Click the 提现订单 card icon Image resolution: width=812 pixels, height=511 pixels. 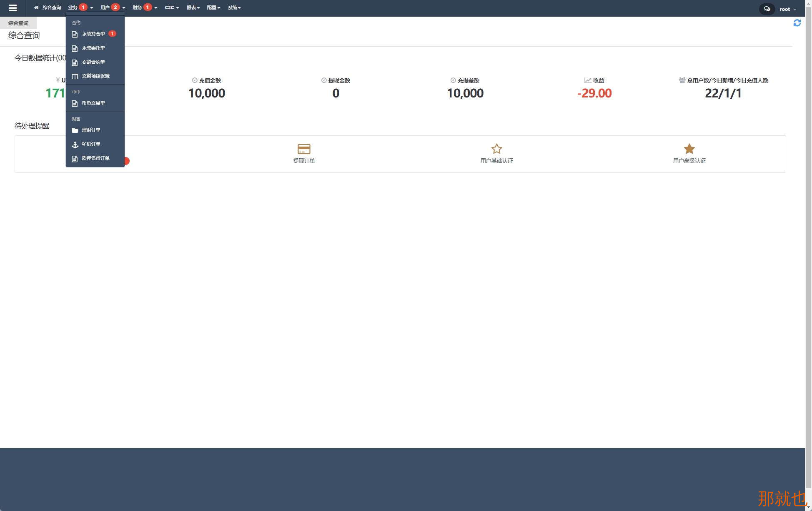click(x=304, y=149)
